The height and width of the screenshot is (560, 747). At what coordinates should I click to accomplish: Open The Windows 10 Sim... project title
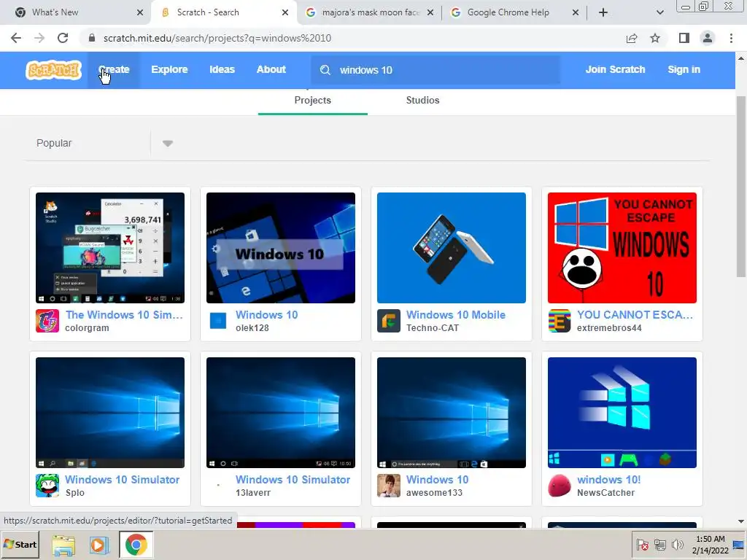[124, 315]
